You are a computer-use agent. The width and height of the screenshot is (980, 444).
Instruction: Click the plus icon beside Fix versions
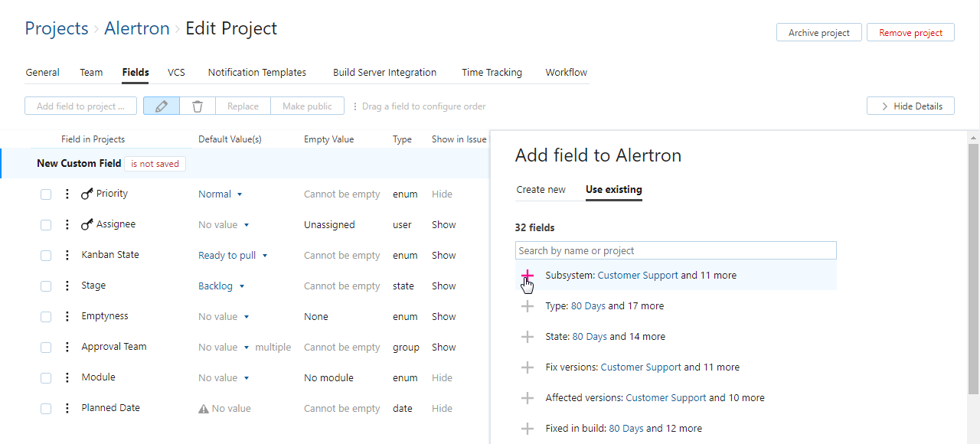click(x=528, y=367)
